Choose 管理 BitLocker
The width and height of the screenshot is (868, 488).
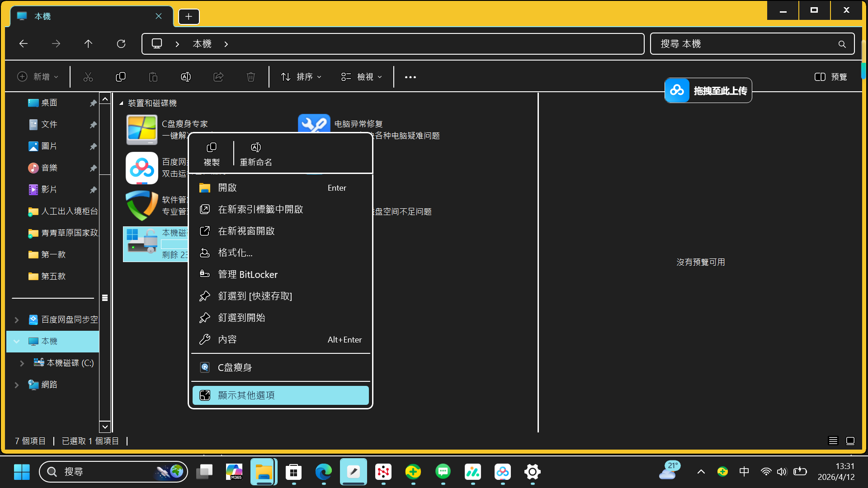pyautogui.click(x=280, y=275)
